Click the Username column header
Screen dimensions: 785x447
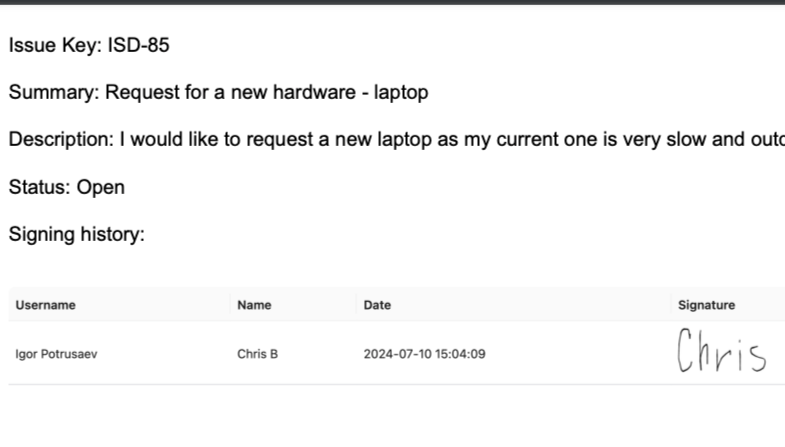[x=45, y=305]
